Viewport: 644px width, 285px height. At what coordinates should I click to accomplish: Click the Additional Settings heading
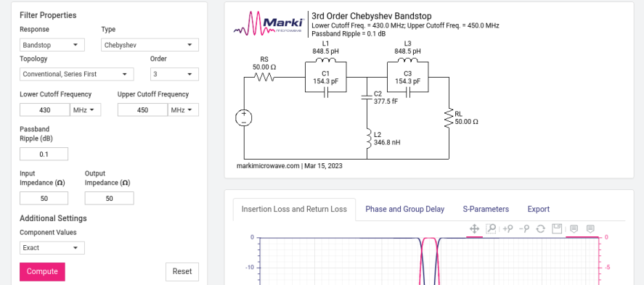click(53, 218)
